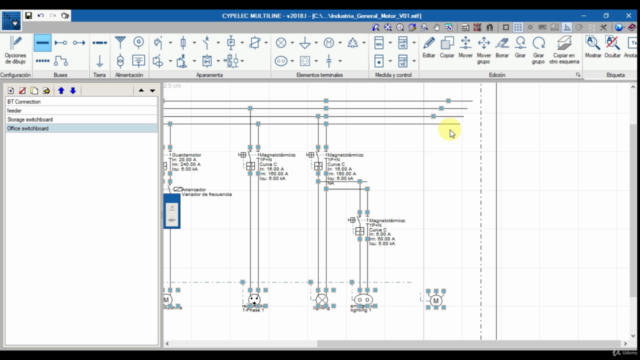Click the Ocultar label tool
This screenshot has width=640, height=360.
click(612, 47)
